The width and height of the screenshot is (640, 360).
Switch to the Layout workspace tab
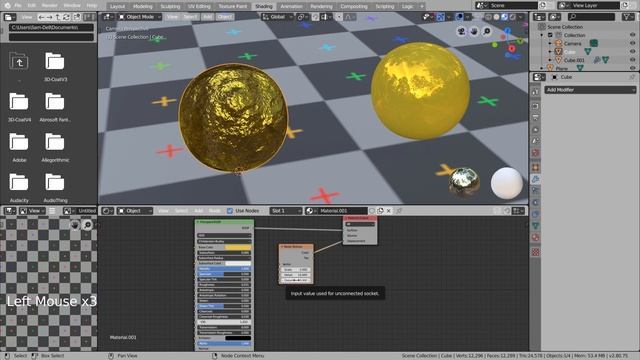(117, 7)
